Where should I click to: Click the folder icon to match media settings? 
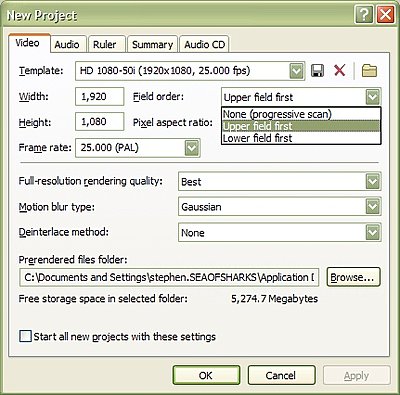(369, 71)
